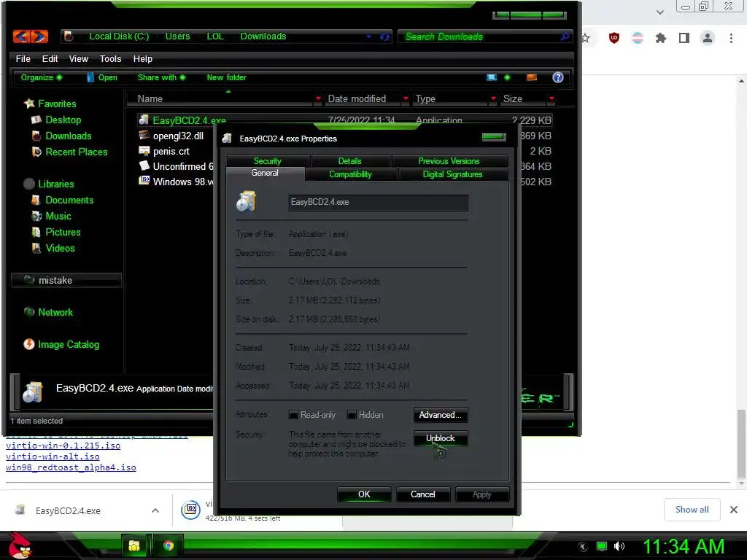This screenshot has width=747, height=560.
Task: Click the uBlock Origin extension icon
Action: click(x=614, y=38)
